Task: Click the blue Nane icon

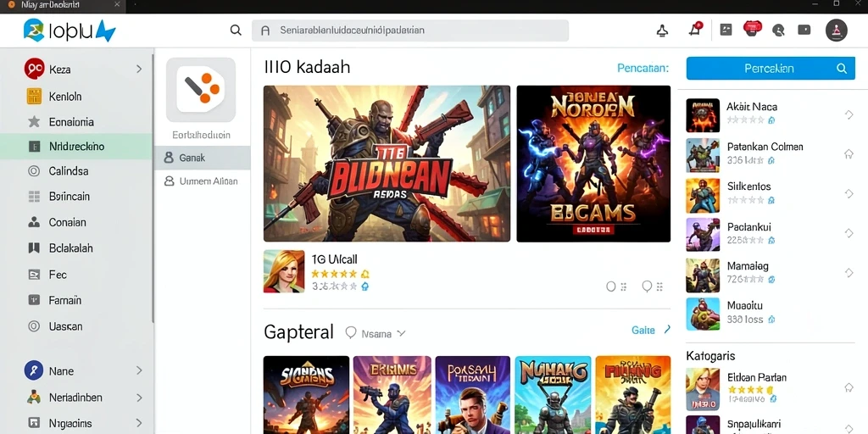Action: click(x=34, y=370)
